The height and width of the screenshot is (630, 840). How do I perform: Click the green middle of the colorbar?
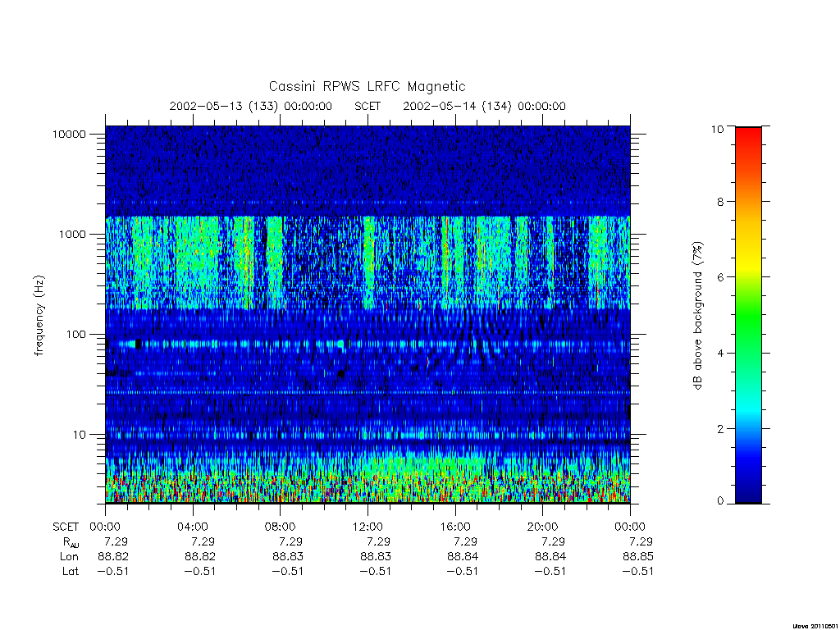(748, 316)
